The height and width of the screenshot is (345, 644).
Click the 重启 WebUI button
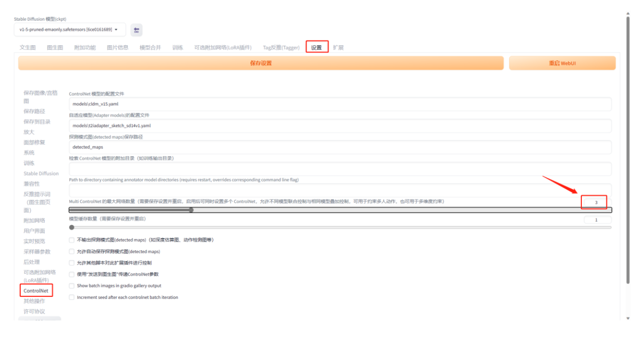click(x=562, y=63)
